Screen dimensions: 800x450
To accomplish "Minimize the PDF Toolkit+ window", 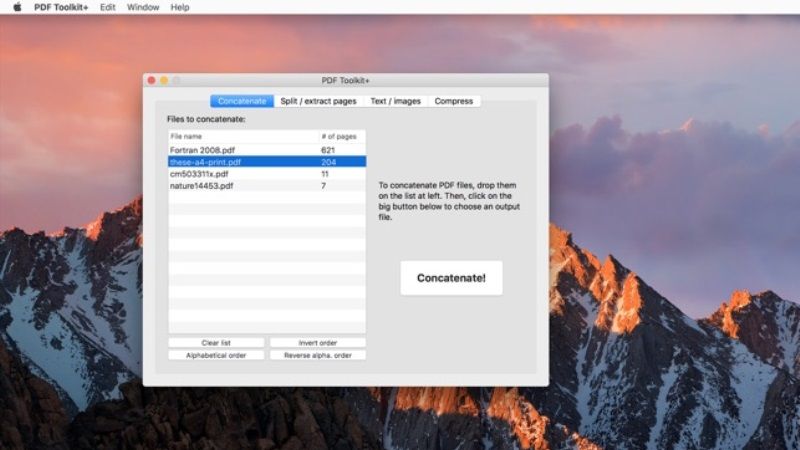I will [164, 80].
